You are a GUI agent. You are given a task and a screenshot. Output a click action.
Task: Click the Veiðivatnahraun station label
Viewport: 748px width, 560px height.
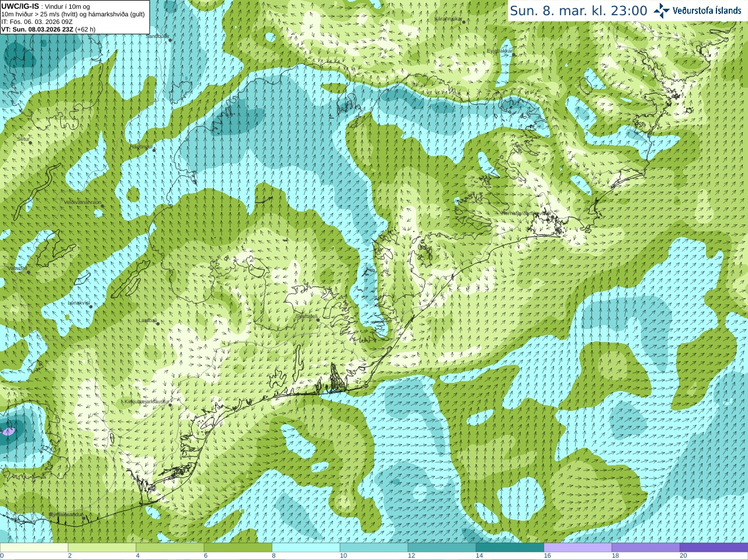click(82, 202)
